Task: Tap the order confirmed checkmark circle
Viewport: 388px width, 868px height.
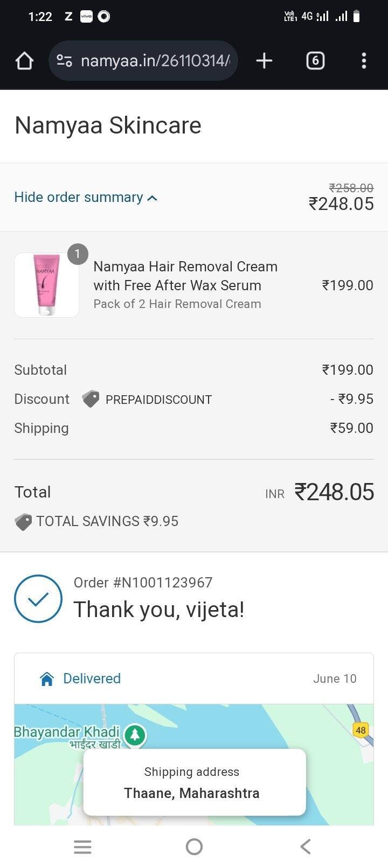Action: [x=38, y=599]
